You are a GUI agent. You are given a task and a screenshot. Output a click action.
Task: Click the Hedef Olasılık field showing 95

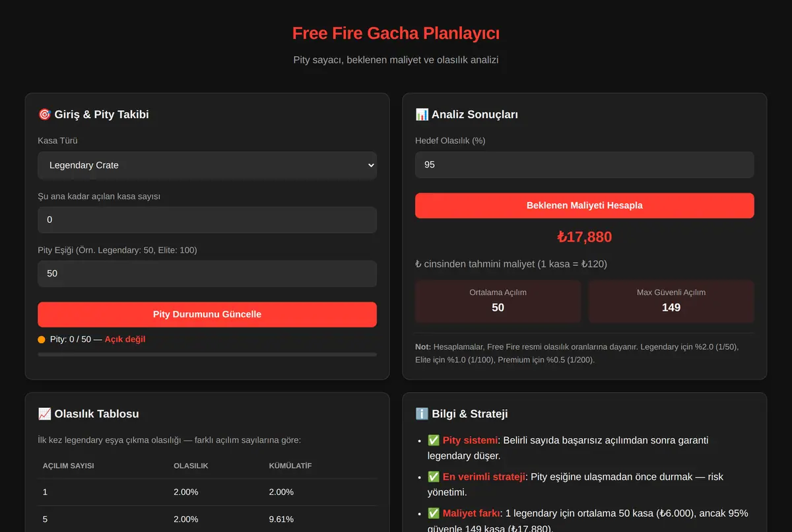[584, 164]
